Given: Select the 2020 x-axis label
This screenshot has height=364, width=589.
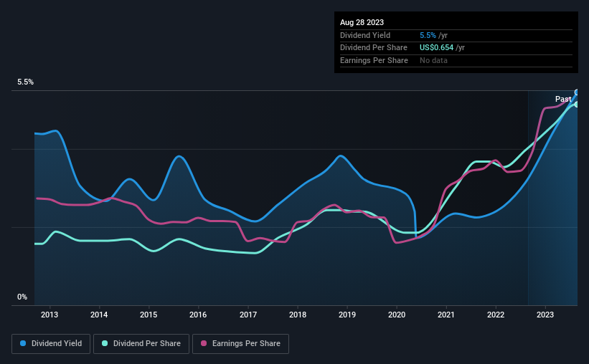Looking at the screenshot, I should point(397,315).
